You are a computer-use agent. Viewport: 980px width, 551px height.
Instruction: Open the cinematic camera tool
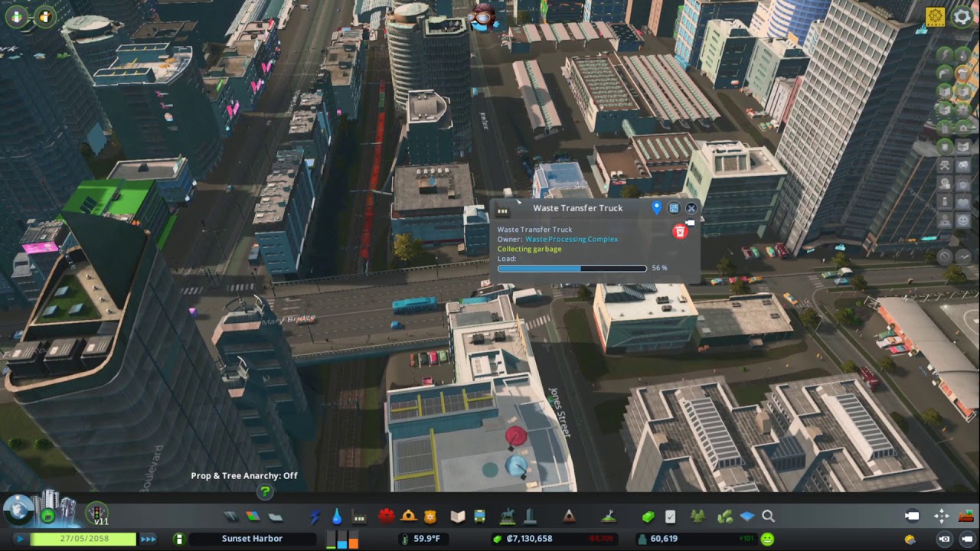point(912,517)
